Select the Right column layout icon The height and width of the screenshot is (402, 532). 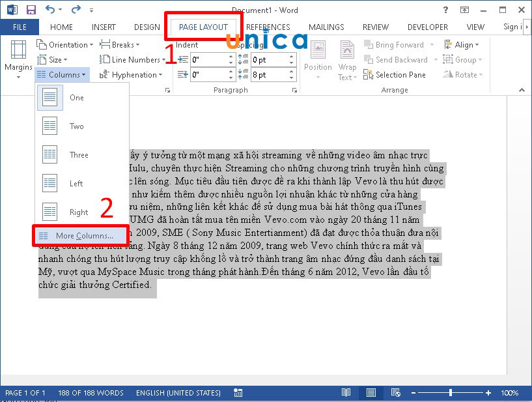coord(50,212)
